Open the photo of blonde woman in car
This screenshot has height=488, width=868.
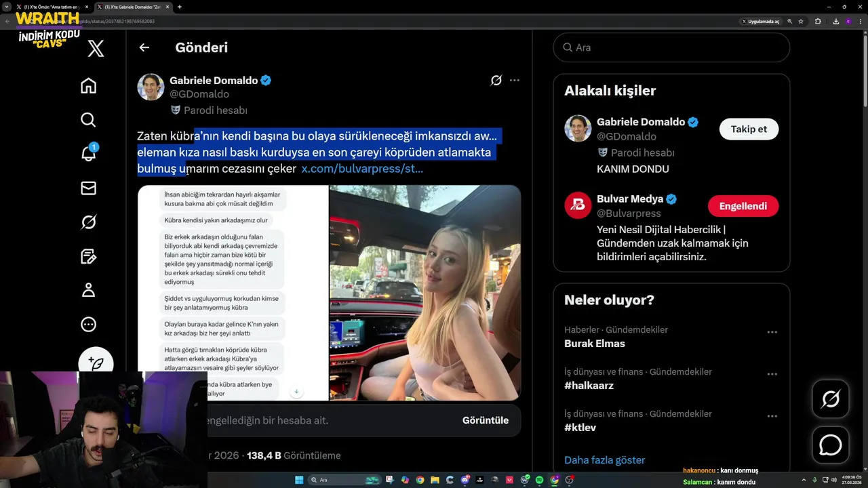[x=425, y=293]
